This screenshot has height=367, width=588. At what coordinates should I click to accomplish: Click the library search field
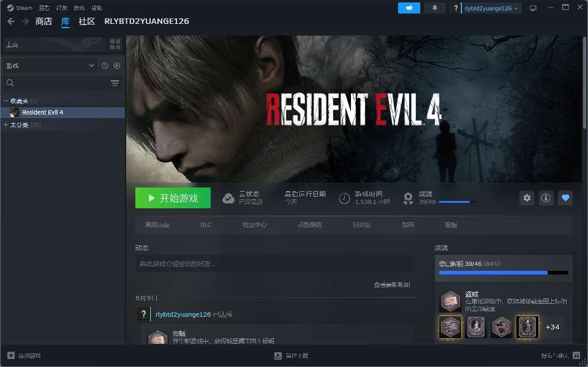[56, 83]
